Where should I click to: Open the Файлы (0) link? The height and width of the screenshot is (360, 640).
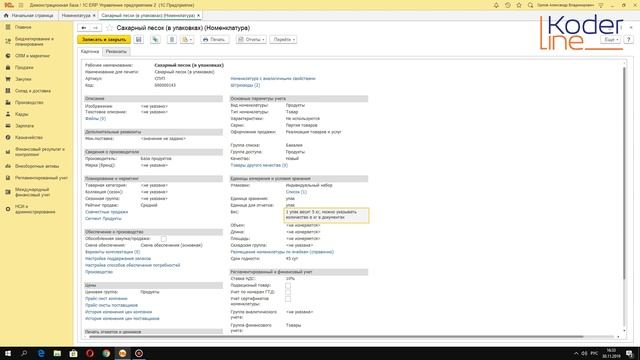95,118
